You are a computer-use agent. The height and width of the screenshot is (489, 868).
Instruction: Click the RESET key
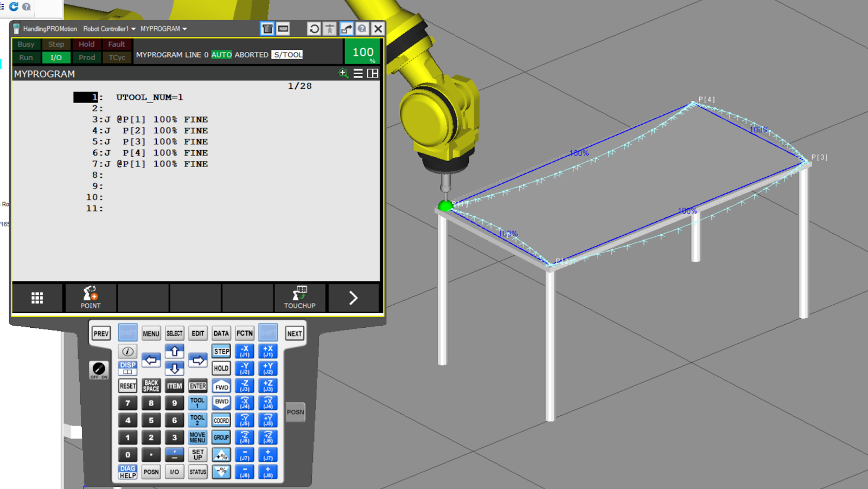[127, 386]
